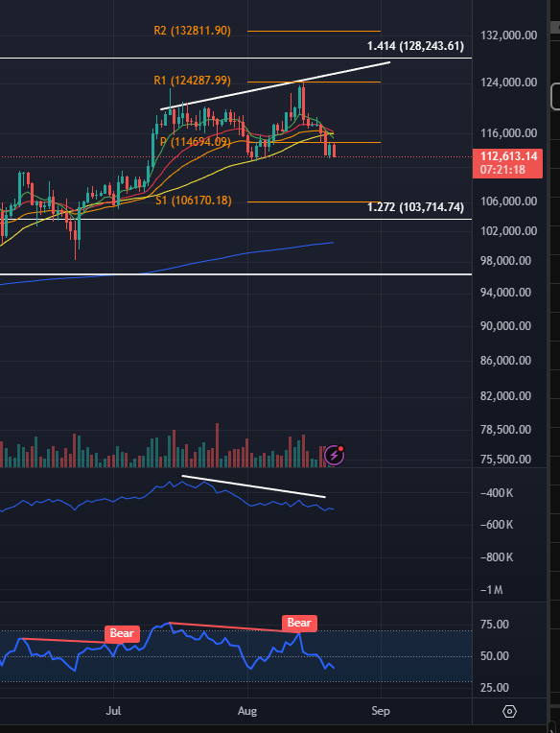Click 98,000.00 on the price scale
This screenshot has height=733, width=560.
505,261
